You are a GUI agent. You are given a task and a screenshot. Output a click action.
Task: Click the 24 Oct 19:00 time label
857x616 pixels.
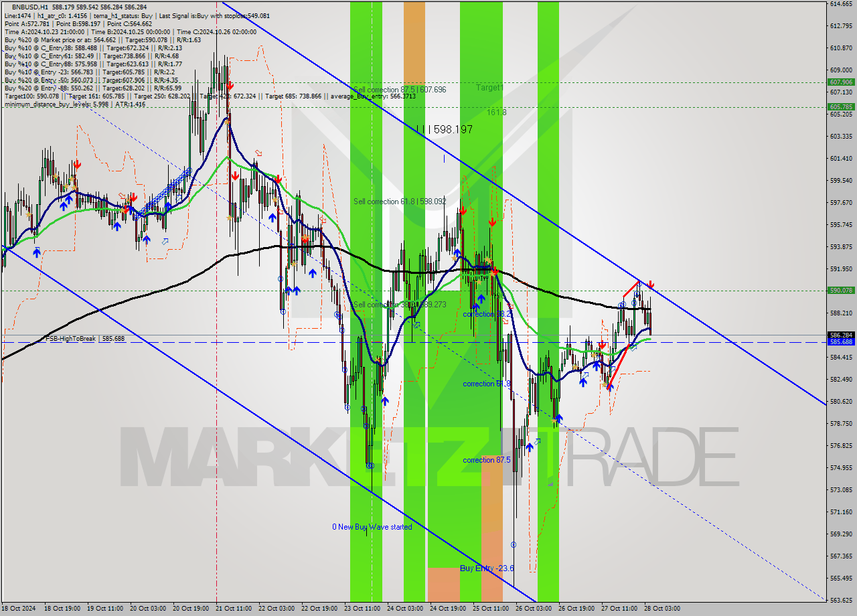coord(447,609)
